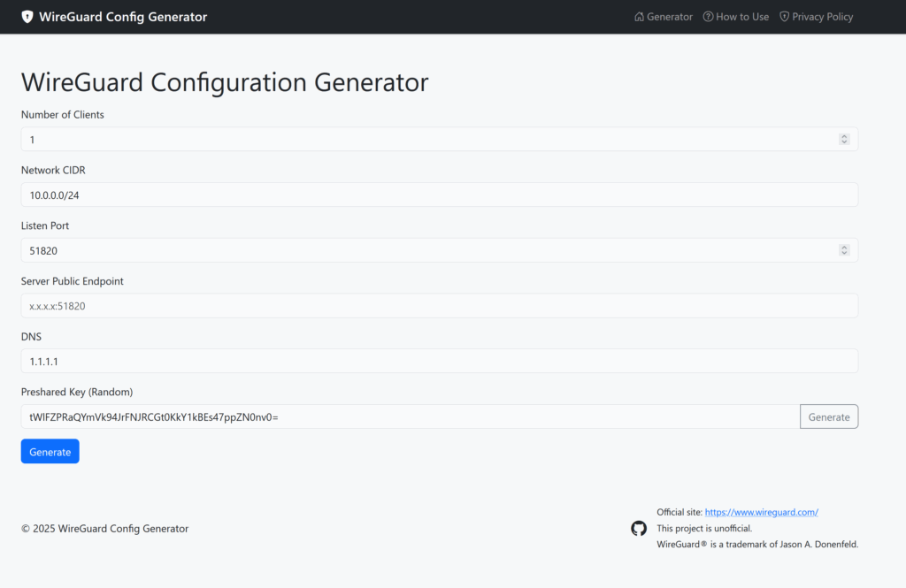Click the WireGuard Configuration Generator heading
The width and height of the screenshot is (906, 588).
pos(225,82)
